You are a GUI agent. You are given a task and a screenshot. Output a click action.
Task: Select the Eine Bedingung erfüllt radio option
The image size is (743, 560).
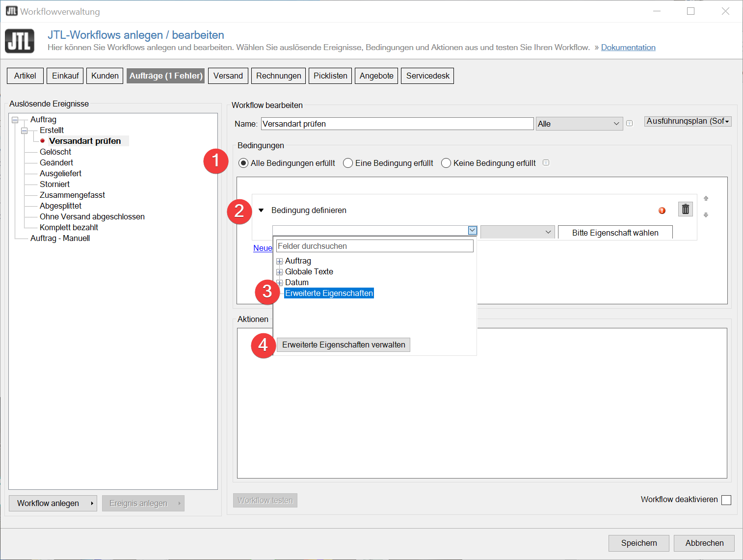tap(348, 163)
